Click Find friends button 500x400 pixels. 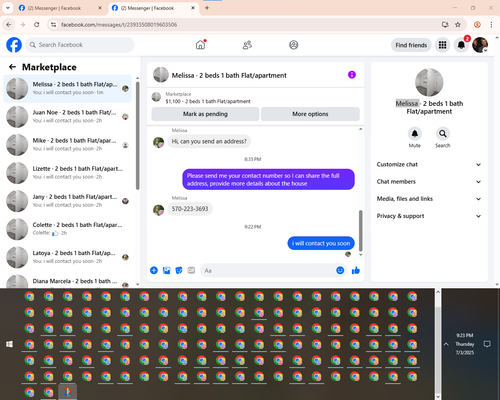pos(411,45)
